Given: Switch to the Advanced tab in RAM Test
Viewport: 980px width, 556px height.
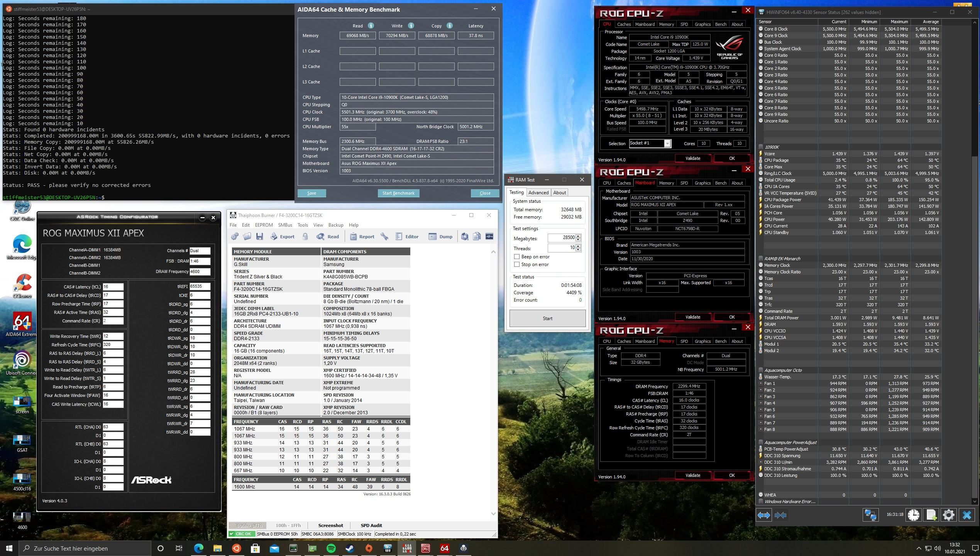Looking at the screenshot, I should [538, 193].
